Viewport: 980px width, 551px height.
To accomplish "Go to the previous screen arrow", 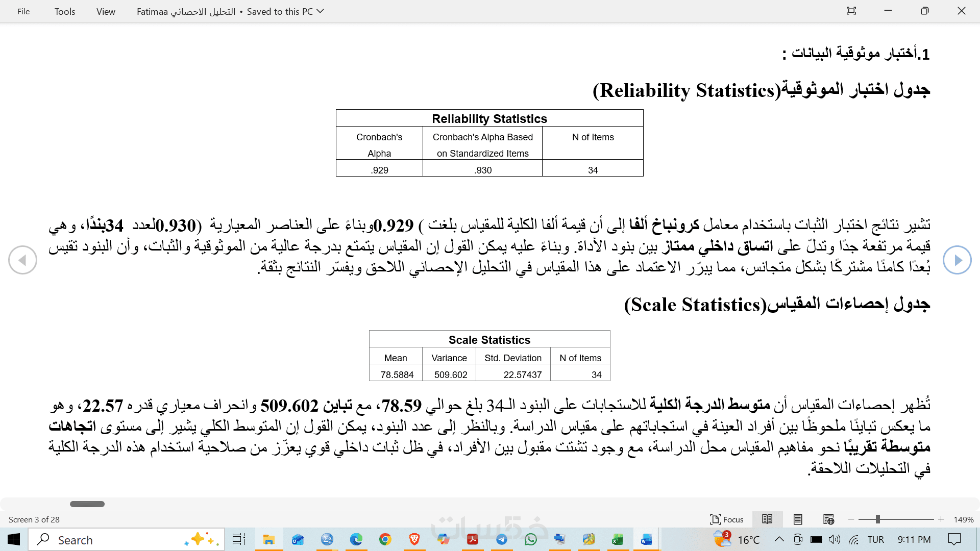I will pos(22,260).
